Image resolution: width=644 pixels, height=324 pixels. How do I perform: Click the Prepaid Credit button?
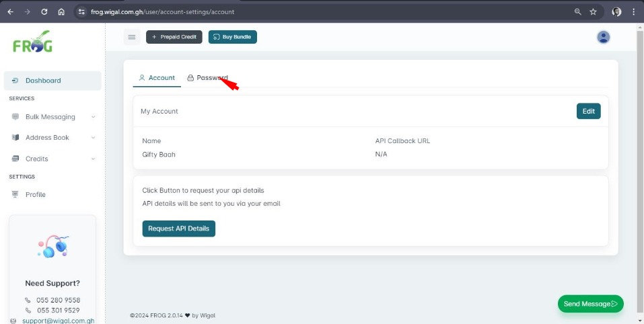click(x=174, y=37)
